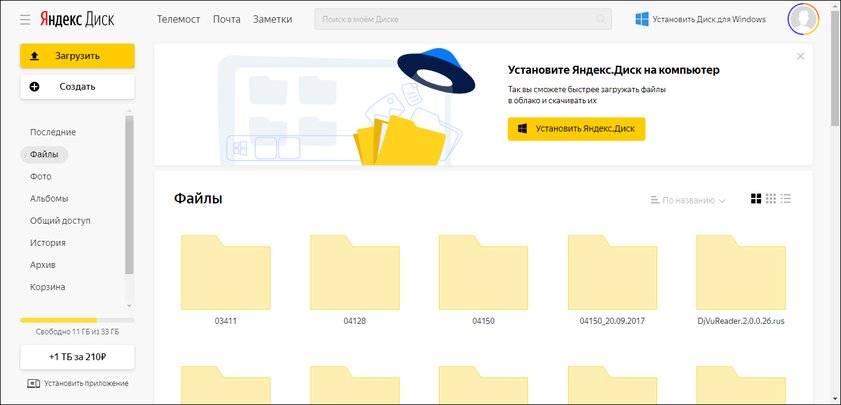Click +1 ТБ за 210₽ button
This screenshot has height=405, width=841.
(x=77, y=357)
